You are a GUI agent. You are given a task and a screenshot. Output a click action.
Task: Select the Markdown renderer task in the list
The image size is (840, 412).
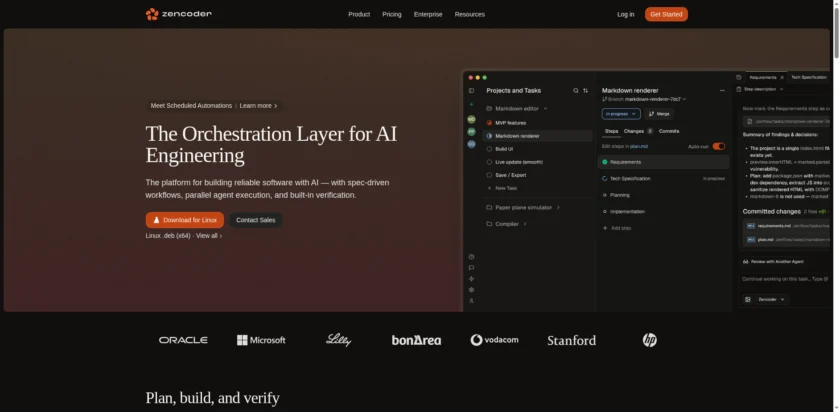coord(537,136)
